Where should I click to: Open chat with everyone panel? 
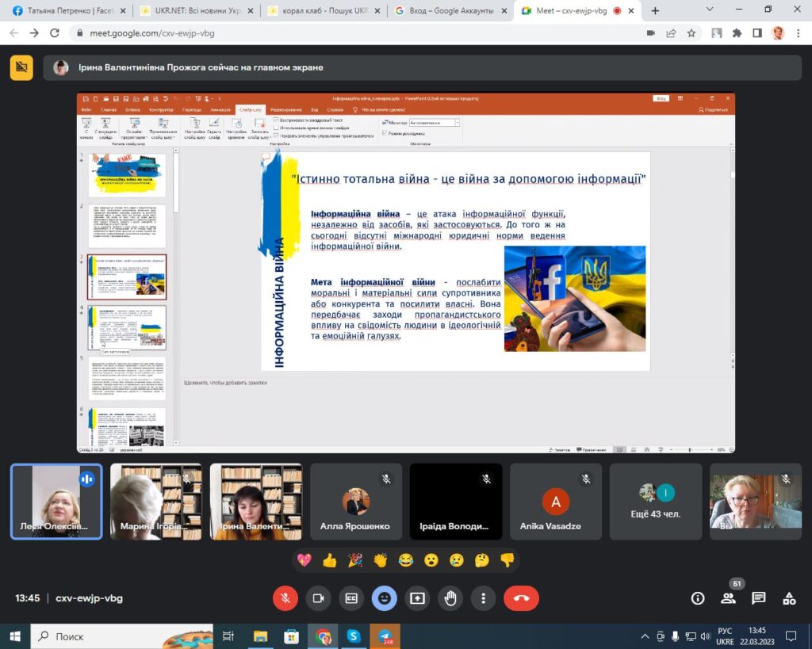click(x=759, y=598)
